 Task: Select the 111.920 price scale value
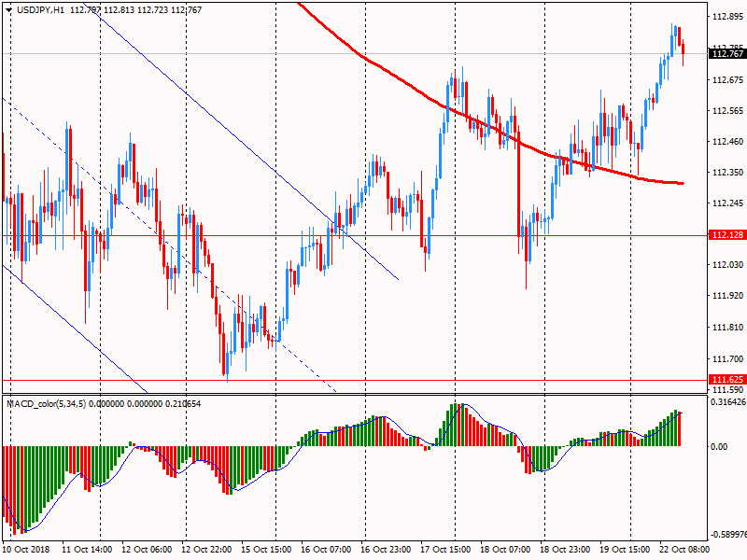click(727, 296)
